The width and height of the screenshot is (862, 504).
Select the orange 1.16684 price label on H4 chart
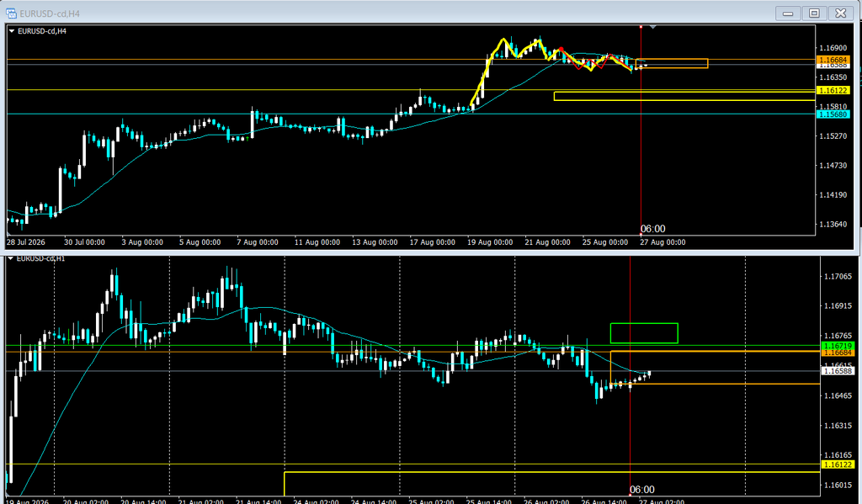point(833,60)
